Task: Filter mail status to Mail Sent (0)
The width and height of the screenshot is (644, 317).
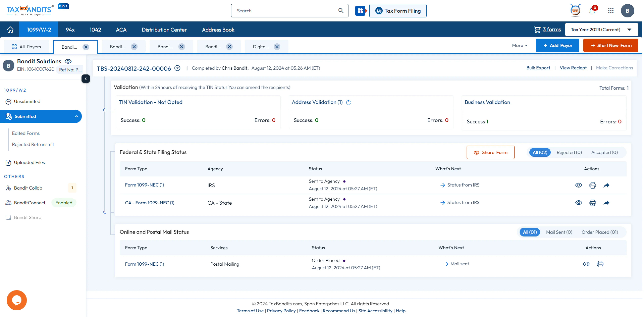Action: [x=559, y=232]
